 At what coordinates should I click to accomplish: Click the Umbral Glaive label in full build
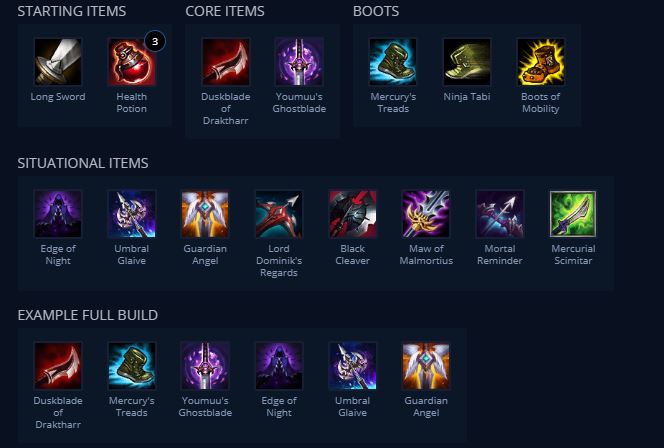(353, 407)
